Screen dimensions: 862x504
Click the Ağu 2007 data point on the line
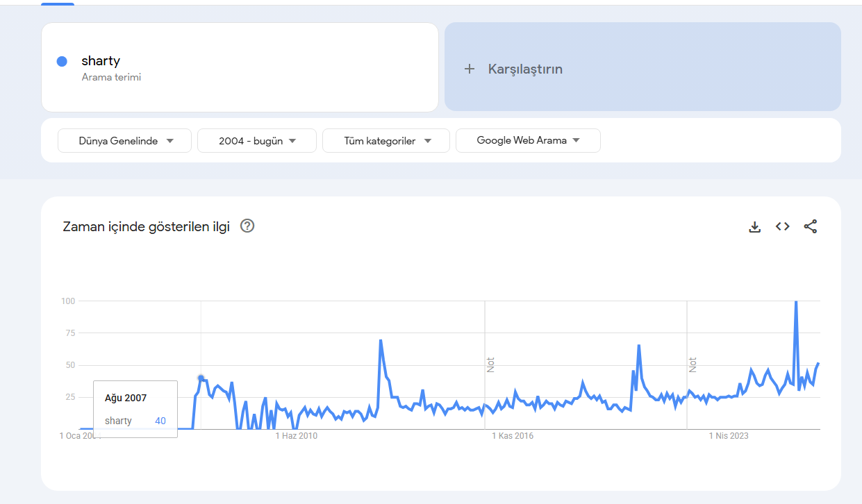pyautogui.click(x=201, y=378)
